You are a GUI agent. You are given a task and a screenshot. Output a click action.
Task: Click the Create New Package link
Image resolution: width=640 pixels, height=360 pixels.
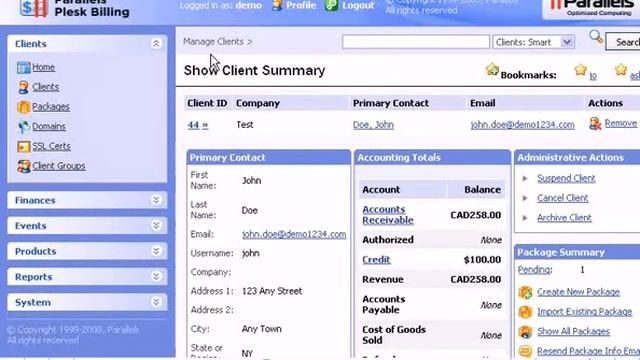coord(578,292)
